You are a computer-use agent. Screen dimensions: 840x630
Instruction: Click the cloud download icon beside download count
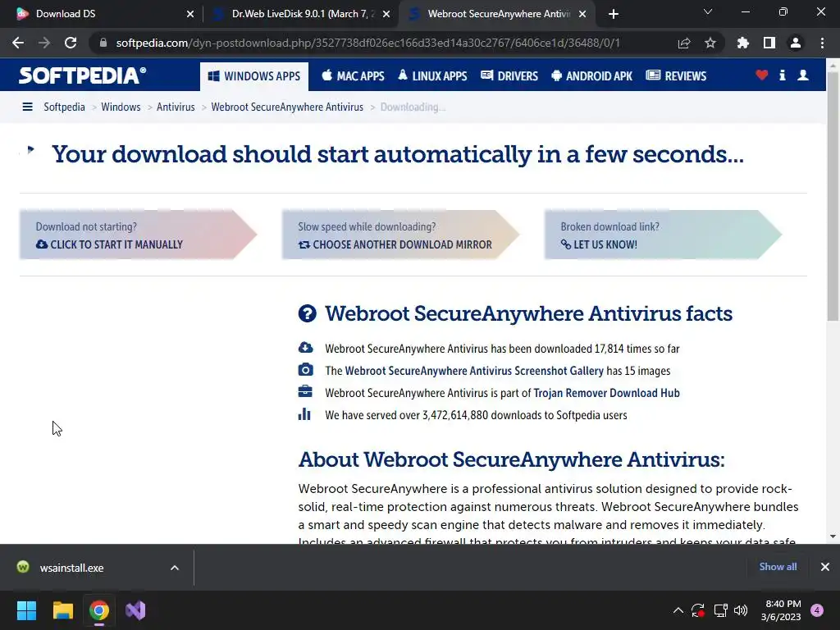tap(305, 347)
